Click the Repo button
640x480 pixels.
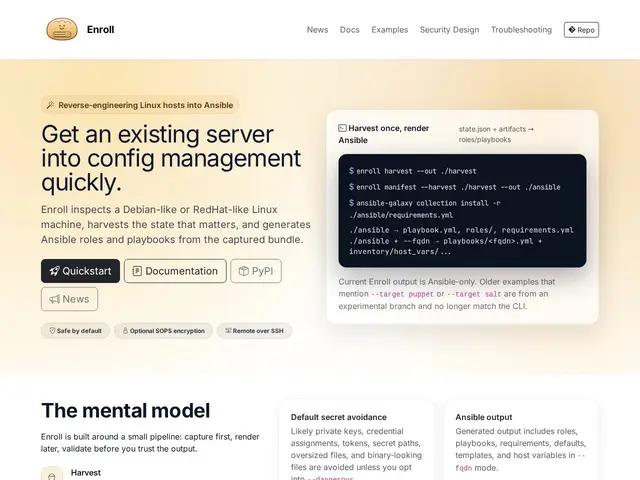pyautogui.click(x=581, y=30)
